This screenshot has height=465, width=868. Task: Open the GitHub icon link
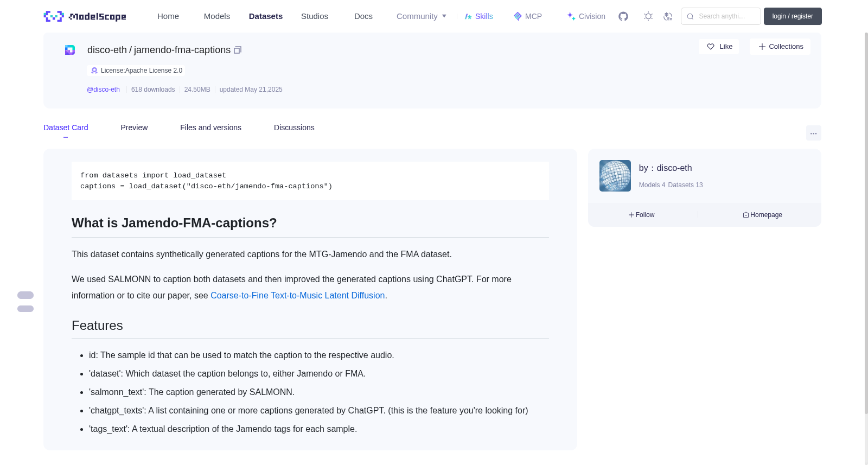tap(623, 16)
